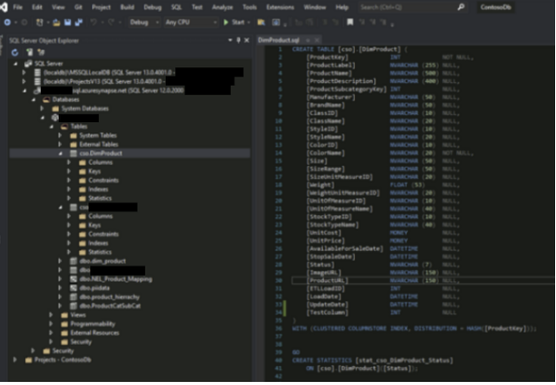Open the Git menu
556x385 pixels.
pos(78,7)
